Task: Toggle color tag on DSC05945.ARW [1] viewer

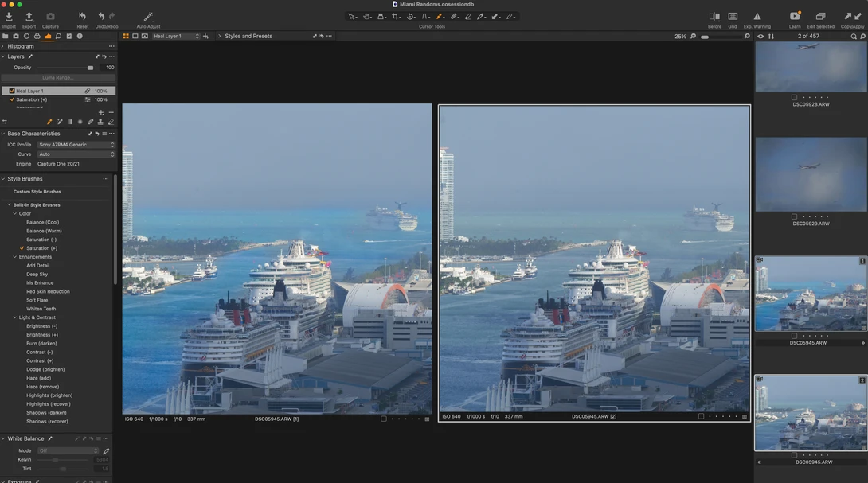Action: 384,419
